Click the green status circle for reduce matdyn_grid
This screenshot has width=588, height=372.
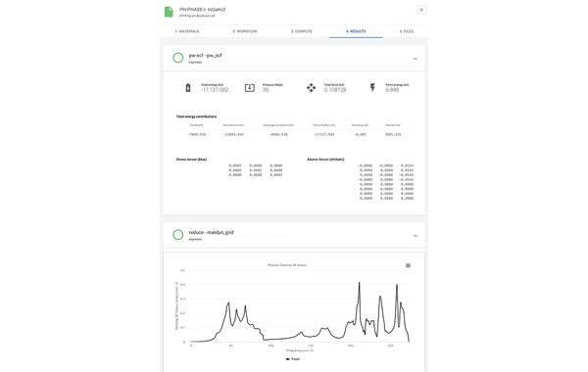(178, 235)
